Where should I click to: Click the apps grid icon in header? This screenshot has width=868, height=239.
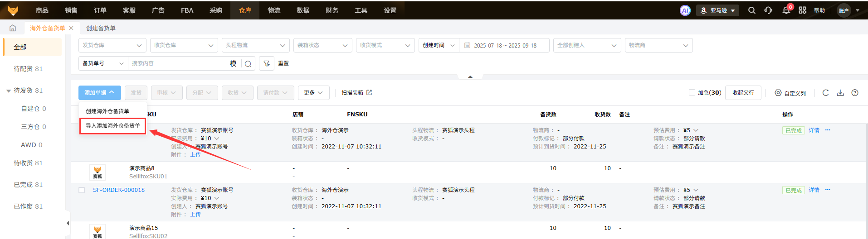[x=802, y=10]
